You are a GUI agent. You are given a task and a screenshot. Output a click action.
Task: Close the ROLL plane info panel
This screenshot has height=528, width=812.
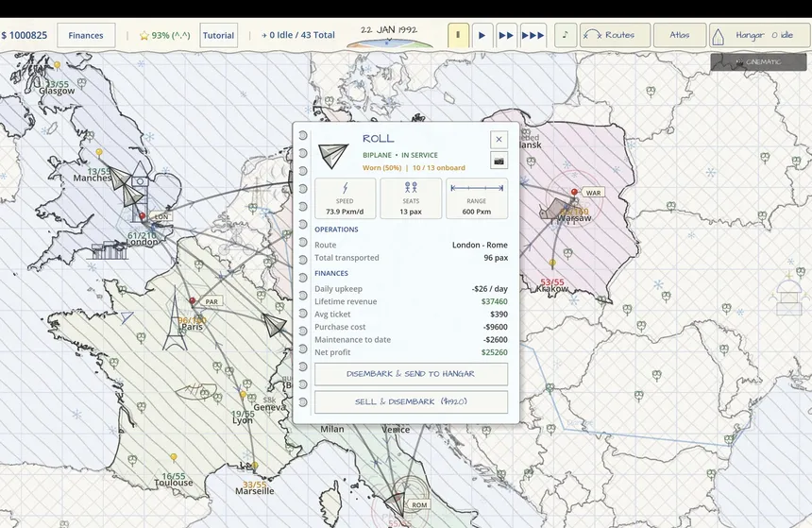[x=499, y=140]
